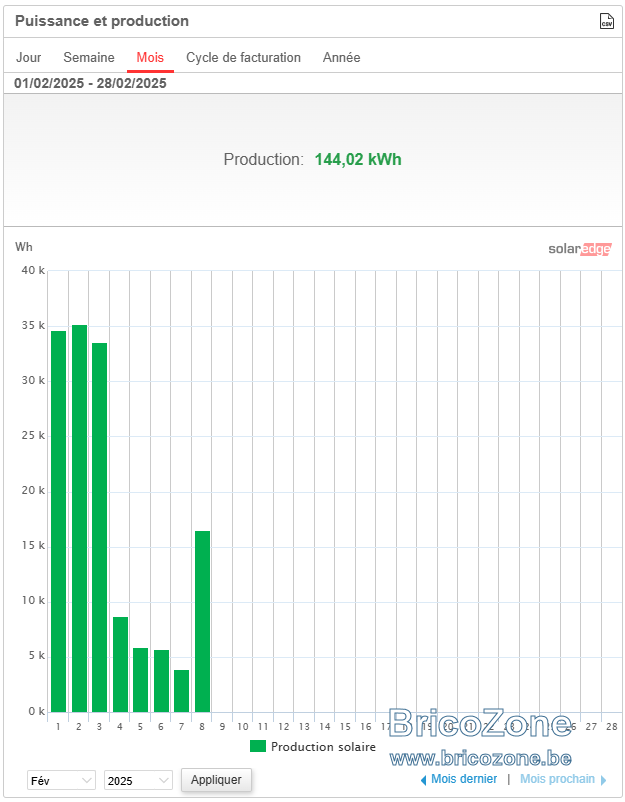This screenshot has height=802, width=625.
Task: Click the bar for day 1
Action: [x=58, y=521]
